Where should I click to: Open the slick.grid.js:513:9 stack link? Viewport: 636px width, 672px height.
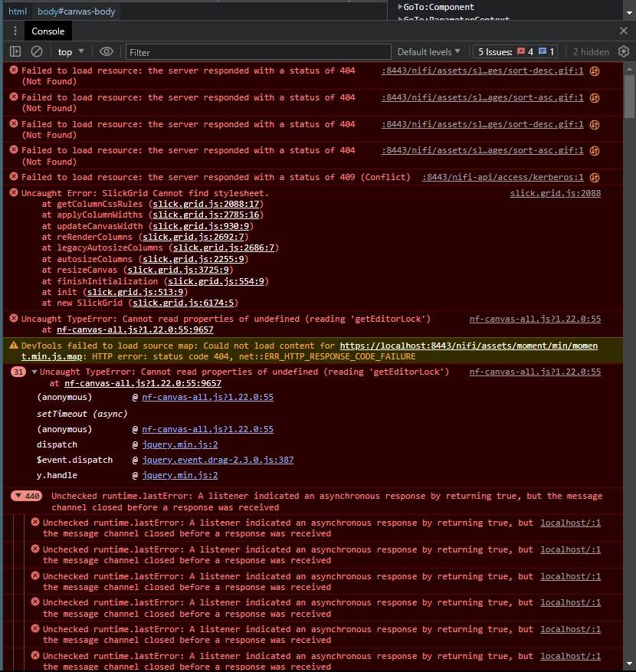pos(135,292)
